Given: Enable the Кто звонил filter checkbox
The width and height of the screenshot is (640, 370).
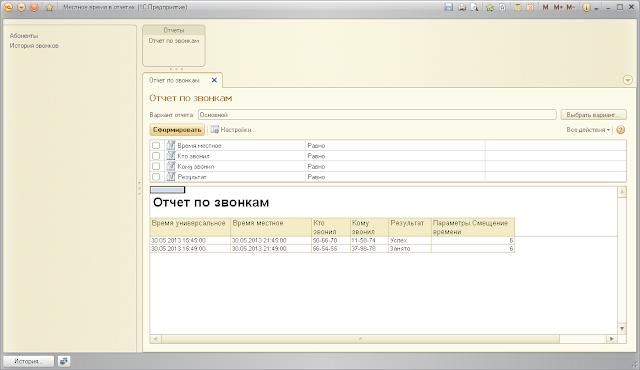Looking at the screenshot, I should click(x=156, y=156).
